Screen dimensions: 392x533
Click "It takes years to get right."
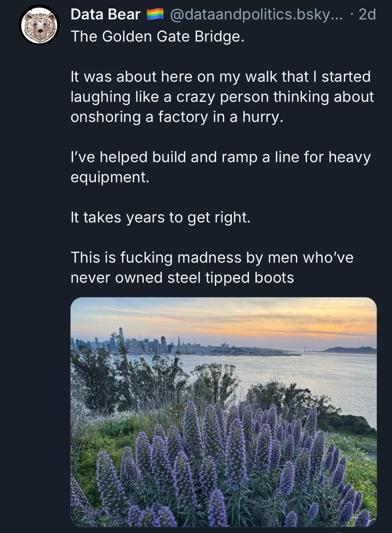coord(160,217)
